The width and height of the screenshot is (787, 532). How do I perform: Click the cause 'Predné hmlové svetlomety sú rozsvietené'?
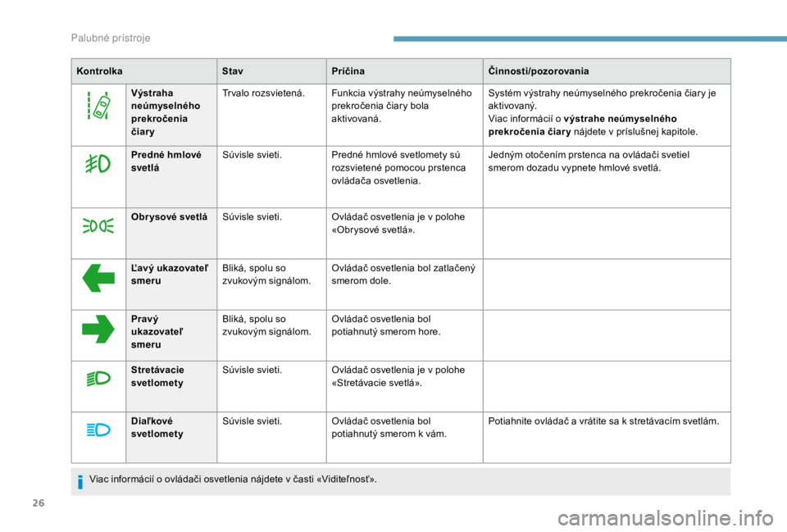pos(398,167)
